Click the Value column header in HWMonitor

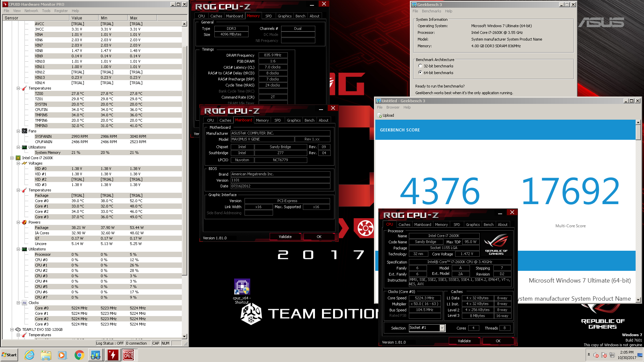pos(84,18)
